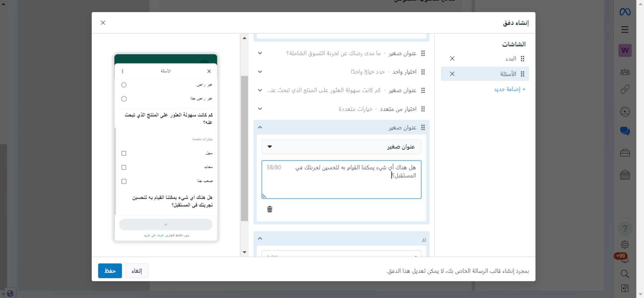
Task: Grab drag handle of البدء screen
Action: pyautogui.click(x=523, y=59)
